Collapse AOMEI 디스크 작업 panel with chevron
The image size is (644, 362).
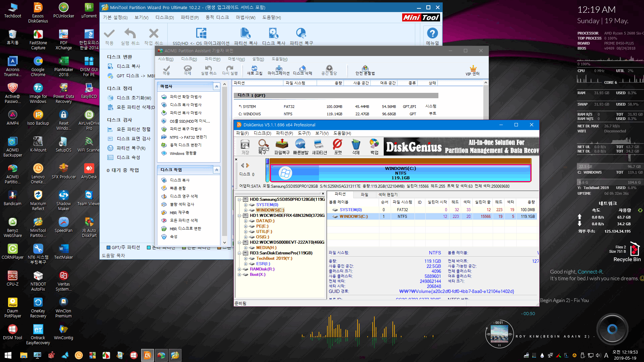tap(217, 170)
